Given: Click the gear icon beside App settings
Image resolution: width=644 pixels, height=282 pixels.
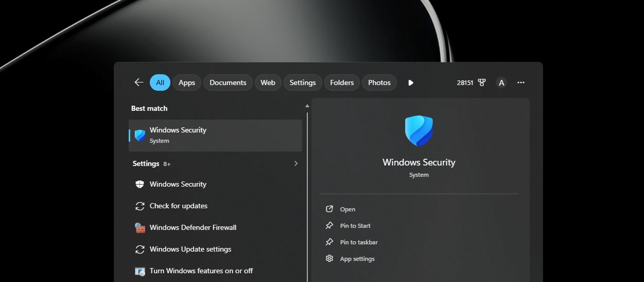Looking at the screenshot, I should [329, 258].
